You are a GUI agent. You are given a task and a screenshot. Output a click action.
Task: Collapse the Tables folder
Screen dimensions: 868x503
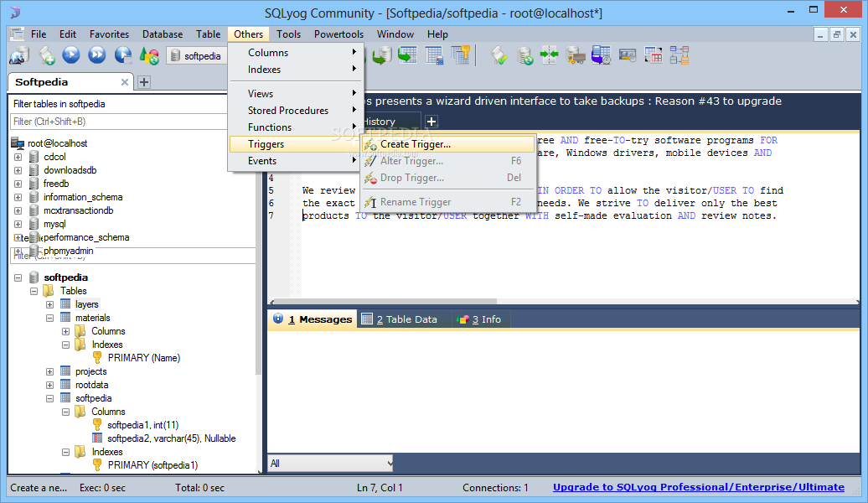click(34, 291)
